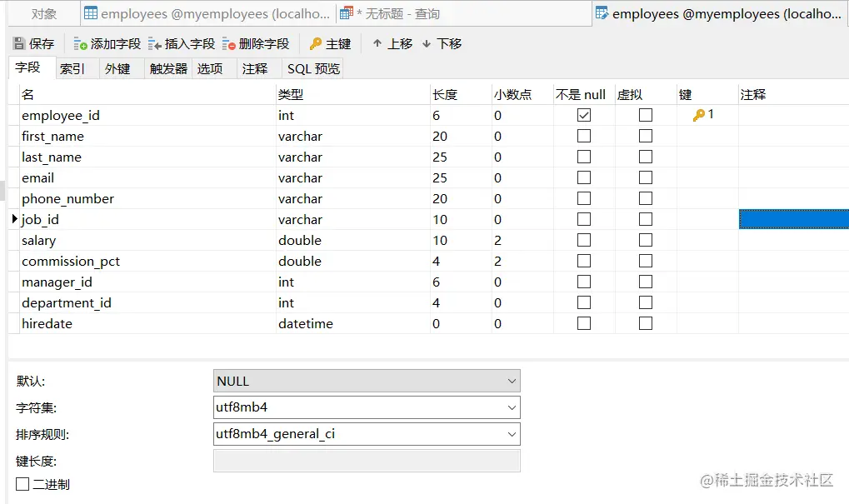Click the Delete Field (删除字段) icon
The image size is (849, 504).
pos(228,44)
